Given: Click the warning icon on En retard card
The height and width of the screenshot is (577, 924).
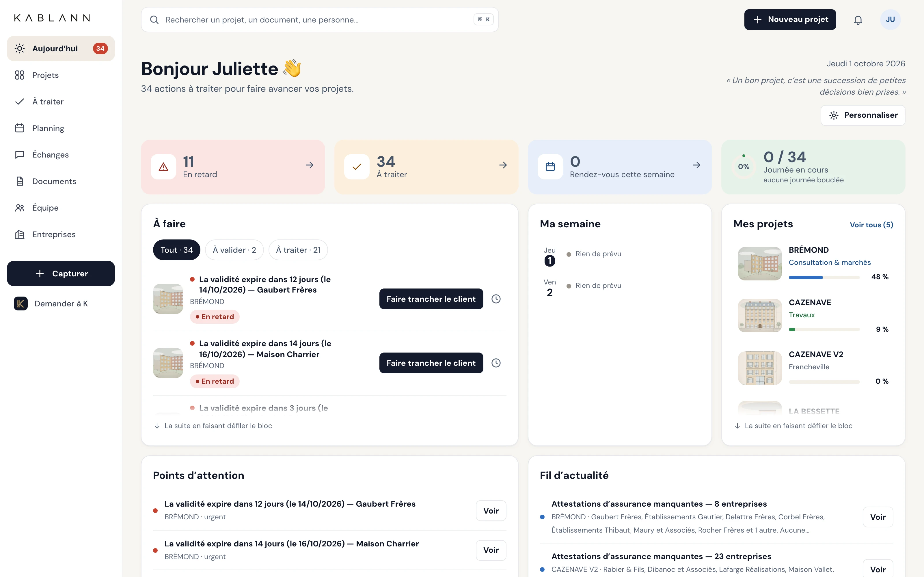Looking at the screenshot, I should click(163, 167).
